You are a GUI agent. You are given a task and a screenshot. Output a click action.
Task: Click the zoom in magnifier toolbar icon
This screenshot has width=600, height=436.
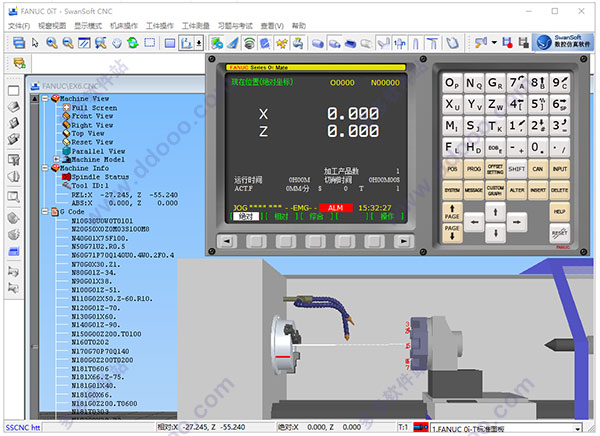52,43
